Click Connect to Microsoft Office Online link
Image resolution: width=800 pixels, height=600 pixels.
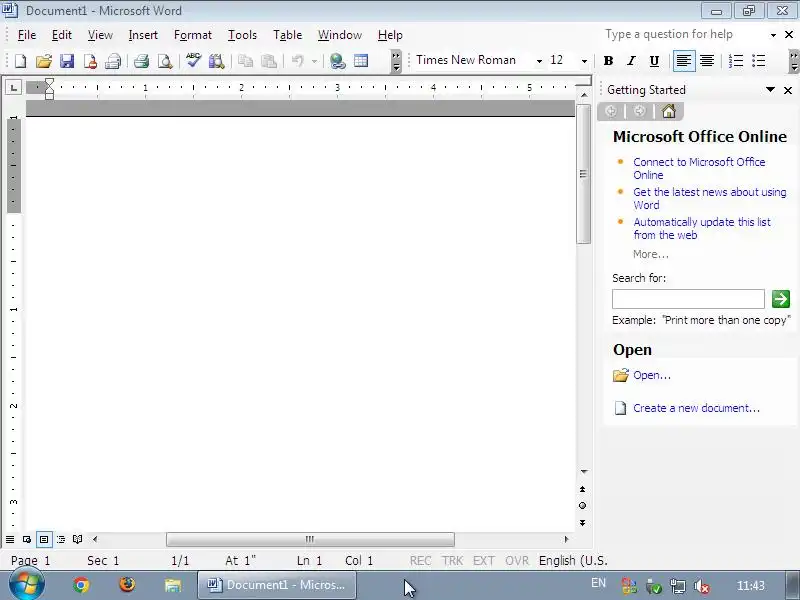tap(699, 168)
